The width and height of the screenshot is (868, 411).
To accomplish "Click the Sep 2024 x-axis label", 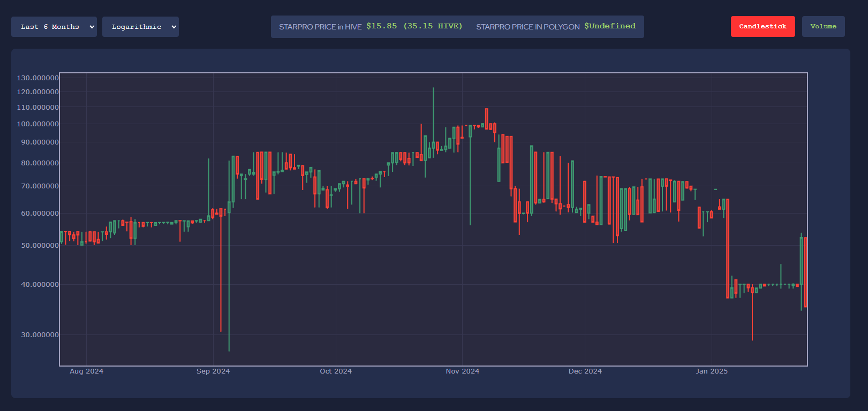I will pos(213,371).
